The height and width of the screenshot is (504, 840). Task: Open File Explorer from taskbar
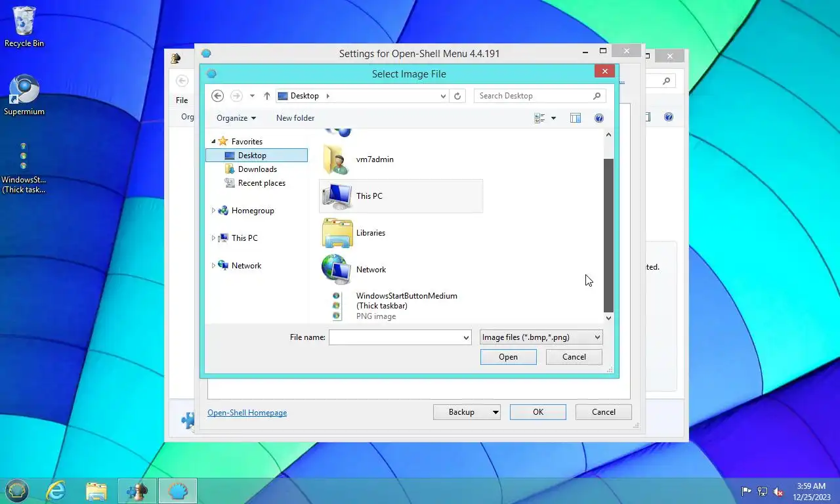96,490
